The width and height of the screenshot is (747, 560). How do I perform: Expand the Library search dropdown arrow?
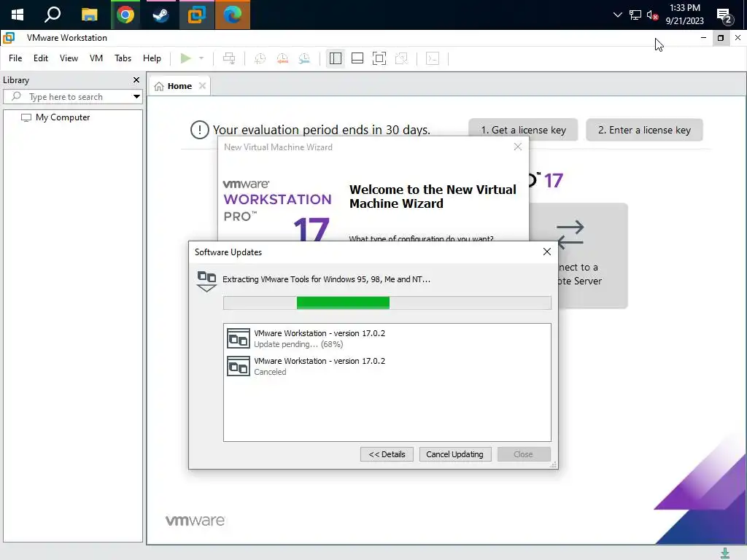pyautogui.click(x=136, y=97)
